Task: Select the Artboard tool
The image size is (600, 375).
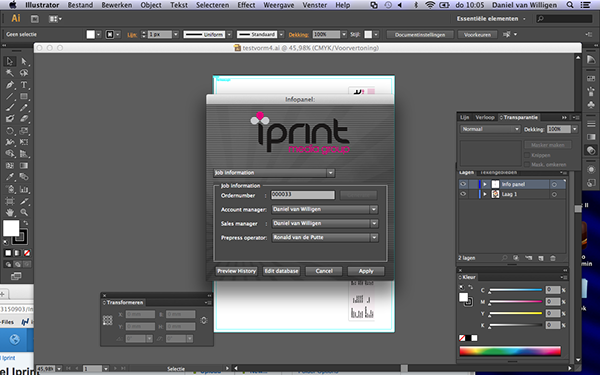Action: coord(10,201)
